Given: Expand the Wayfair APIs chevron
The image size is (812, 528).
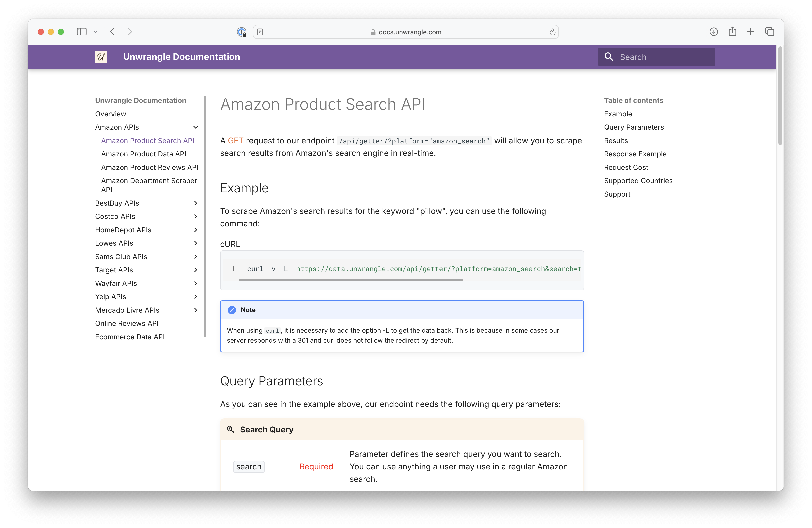Looking at the screenshot, I should point(195,283).
